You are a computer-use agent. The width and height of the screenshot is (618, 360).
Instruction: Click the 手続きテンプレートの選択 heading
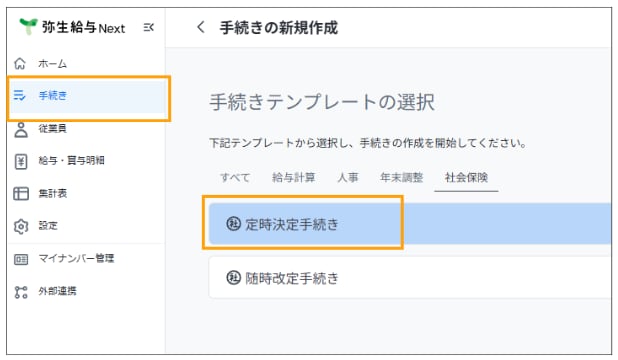tap(322, 102)
